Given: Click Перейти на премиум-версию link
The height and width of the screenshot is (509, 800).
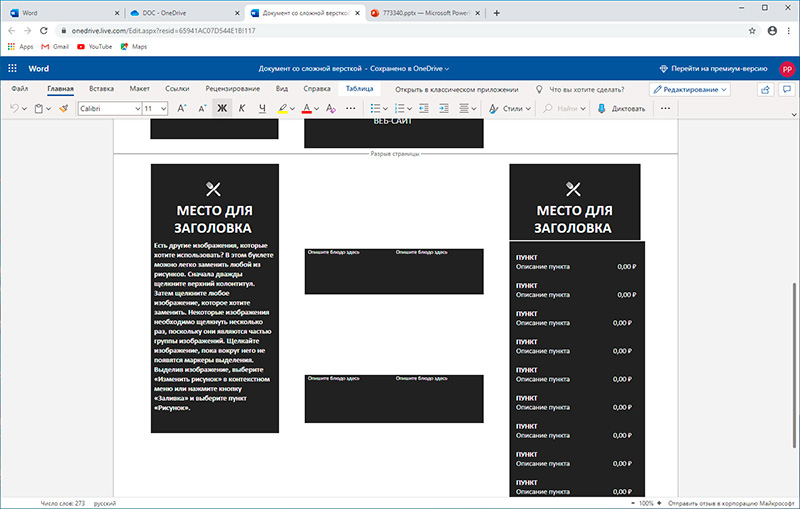Looking at the screenshot, I should (713, 68).
